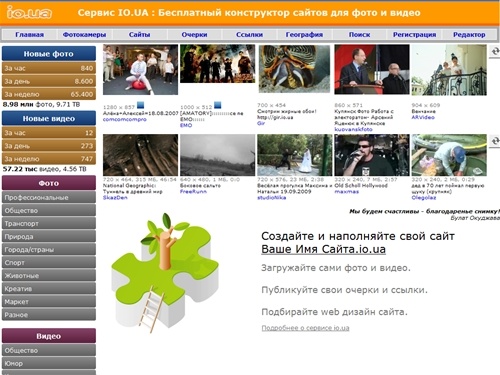Visit Olegolaz author link
The width and height of the screenshot is (500, 375).
pyautogui.click(x=424, y=198)
